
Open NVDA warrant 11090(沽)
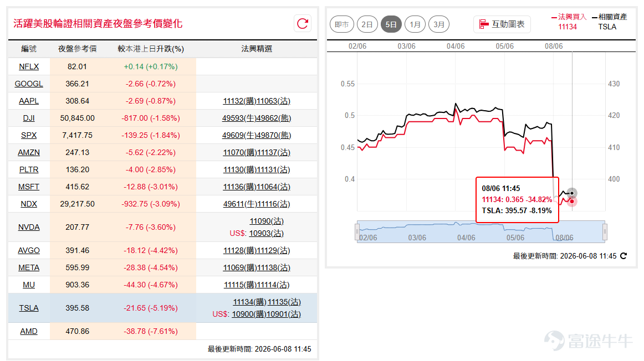click(x=267, y=221)
